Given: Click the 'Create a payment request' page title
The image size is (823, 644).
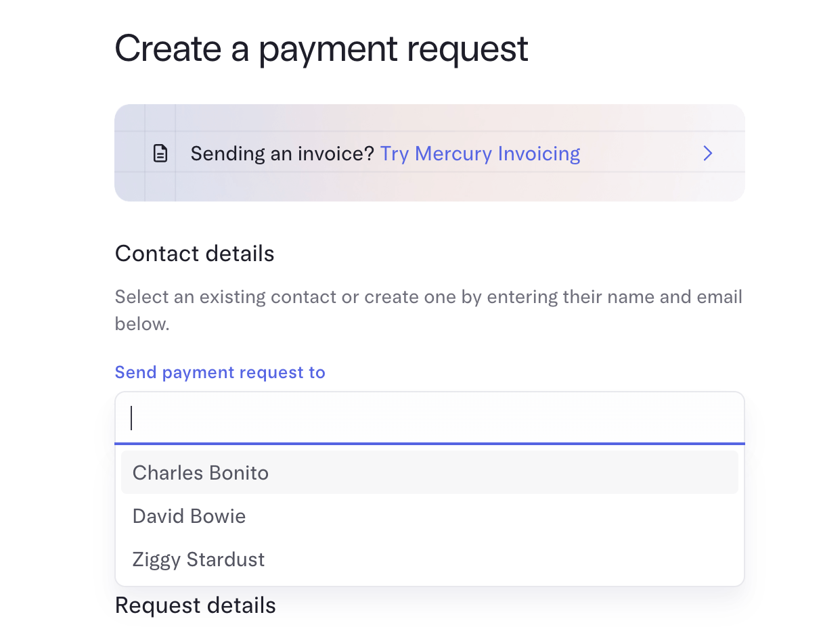Looking at the screenshot, I should coord(321,49).
